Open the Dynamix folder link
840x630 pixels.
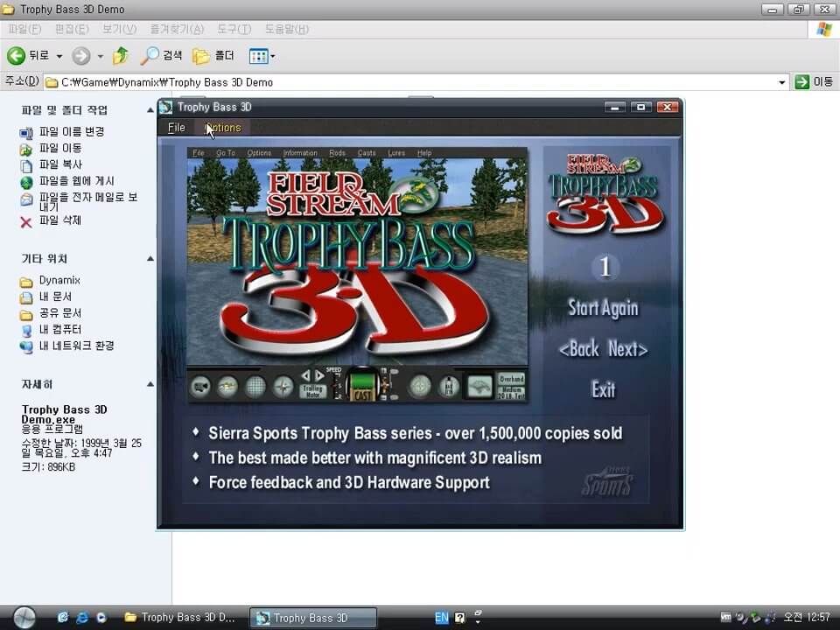[x=59, y=280]
